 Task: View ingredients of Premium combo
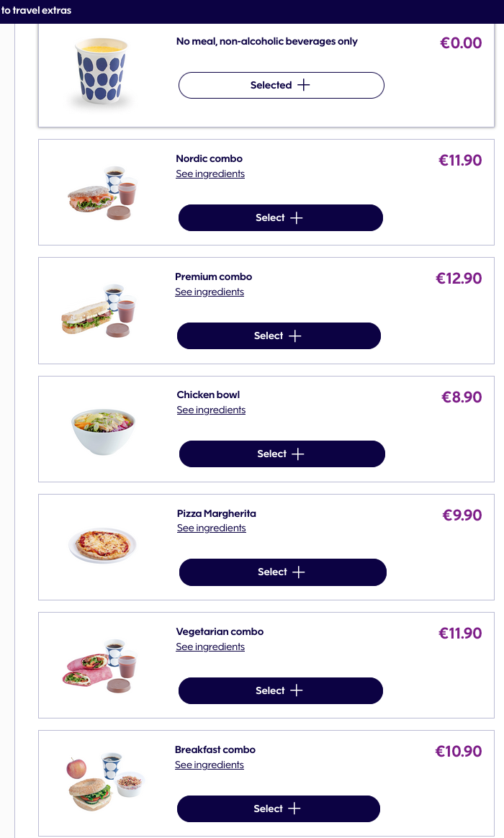210,292
